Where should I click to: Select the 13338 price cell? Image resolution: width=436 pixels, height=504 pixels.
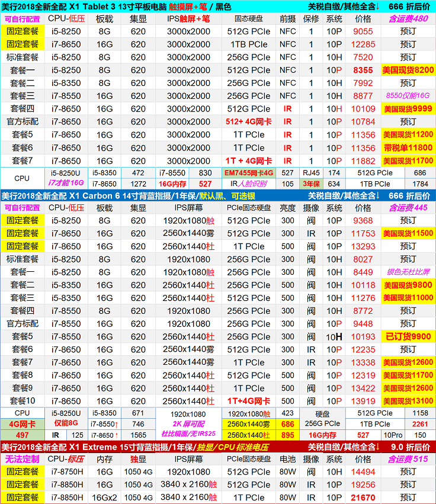tap(363, 362)
